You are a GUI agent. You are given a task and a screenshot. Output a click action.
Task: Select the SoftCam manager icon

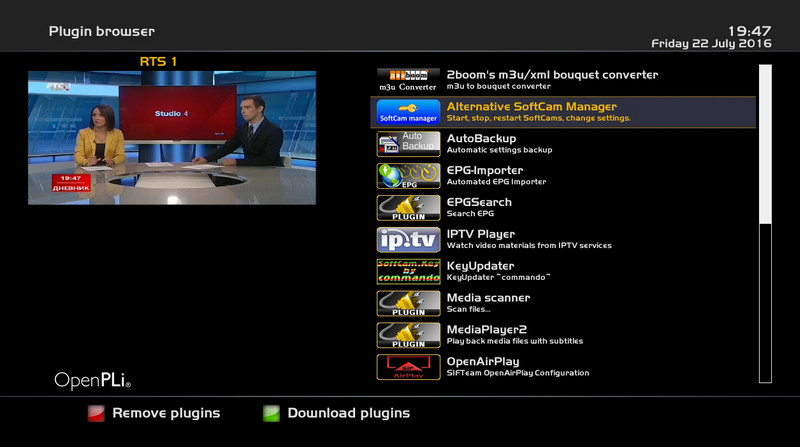point(408,112)
